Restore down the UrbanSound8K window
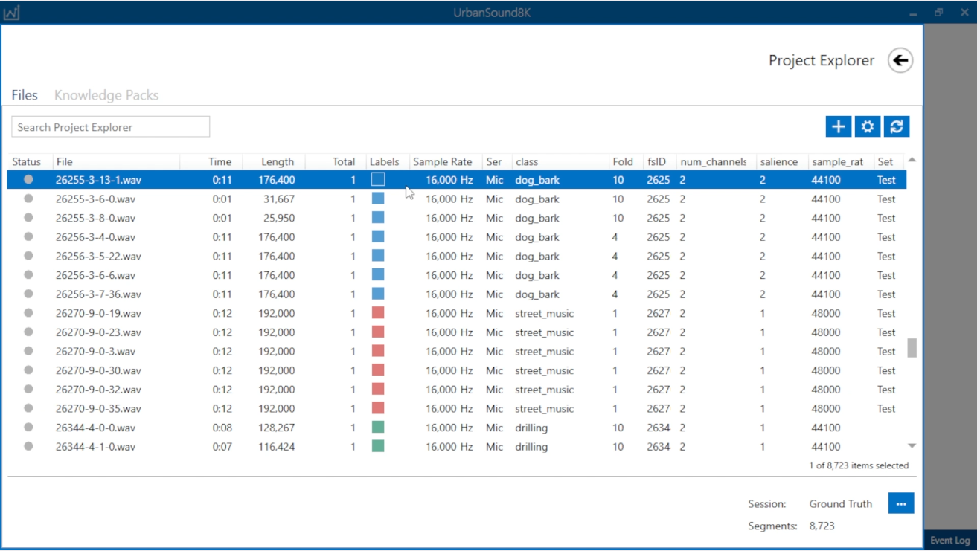 tap(939, 13)
